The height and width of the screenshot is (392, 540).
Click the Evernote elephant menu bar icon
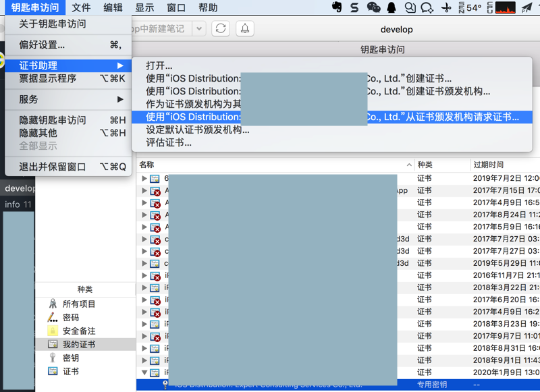(337, 7)
